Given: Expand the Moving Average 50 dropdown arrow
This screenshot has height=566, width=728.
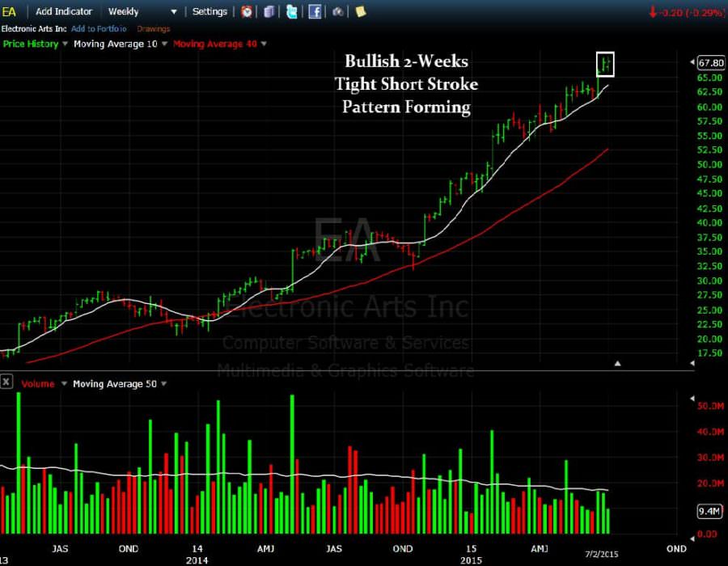Looking at the screenshot, I should [x=163, y=384].
